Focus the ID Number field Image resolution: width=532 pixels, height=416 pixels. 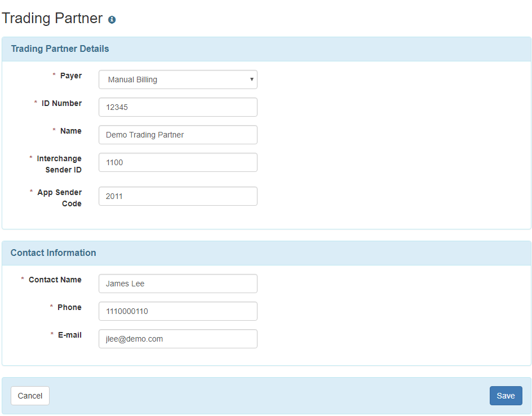click(x=178, y=107)
